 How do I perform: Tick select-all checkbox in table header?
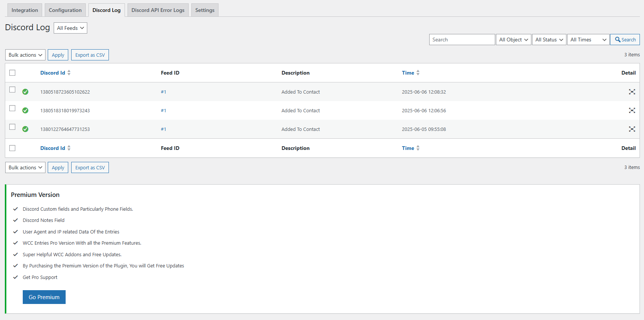pyautogui.click(x=12, y=73)
